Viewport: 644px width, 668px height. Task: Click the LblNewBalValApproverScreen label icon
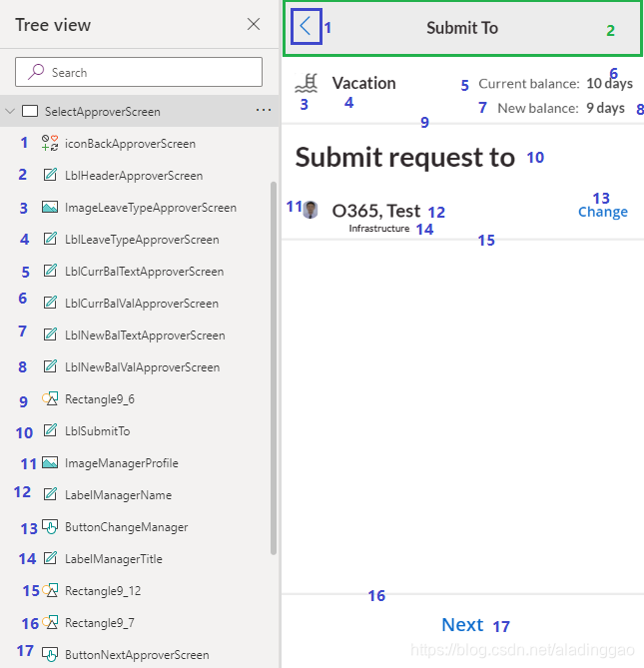point(50,366)
